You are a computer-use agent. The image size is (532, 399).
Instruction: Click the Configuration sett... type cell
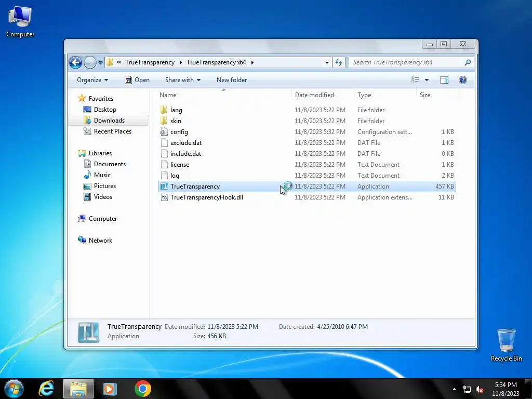384,131
